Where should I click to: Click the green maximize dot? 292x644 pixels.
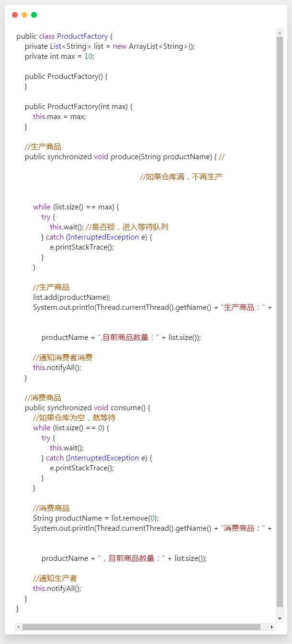(x=34, y=15)
